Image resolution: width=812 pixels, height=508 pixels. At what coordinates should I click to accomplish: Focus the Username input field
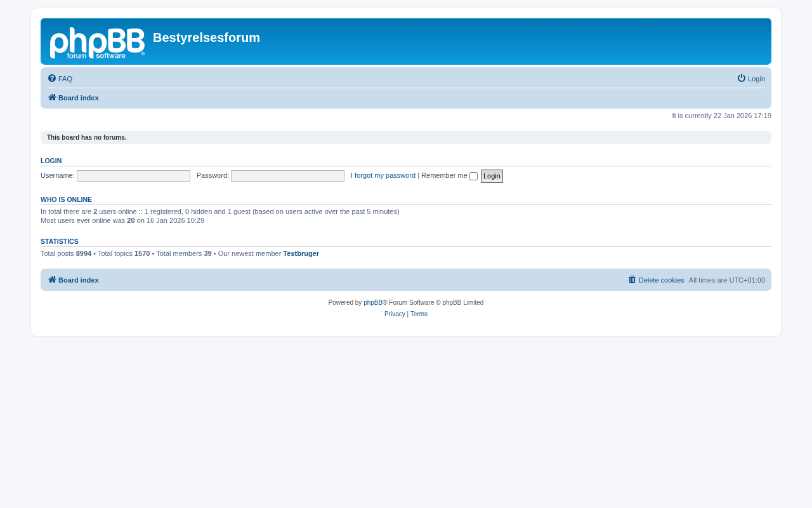coord(133,176)
